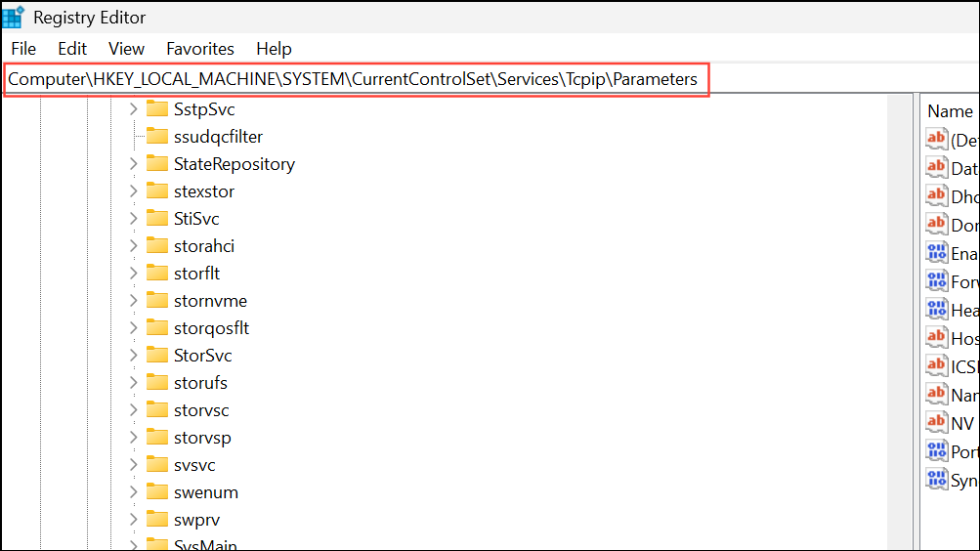Open the File menu
Screen dimensions: 980x551
[x=23, y=49]
